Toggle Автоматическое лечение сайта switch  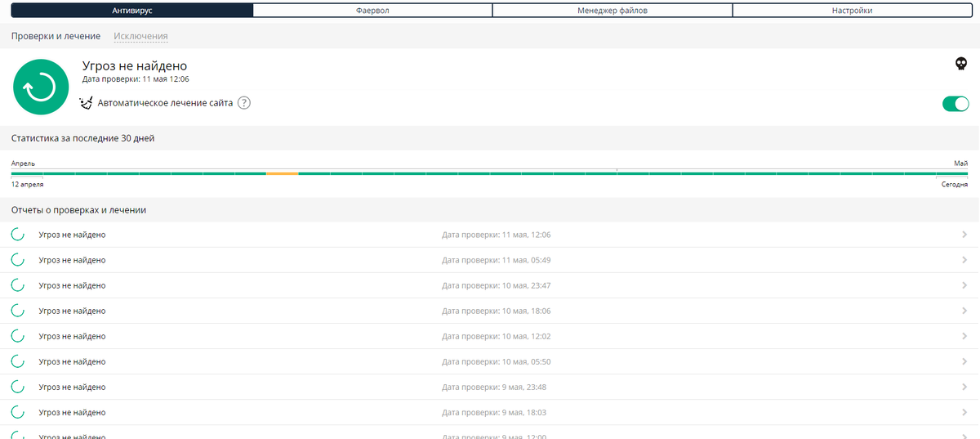click(x=955, y=104)
